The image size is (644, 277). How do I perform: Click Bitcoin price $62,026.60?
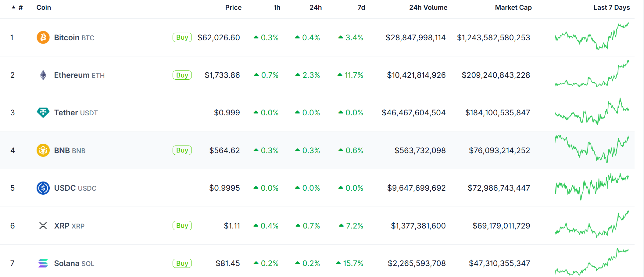tap(219, 38)
